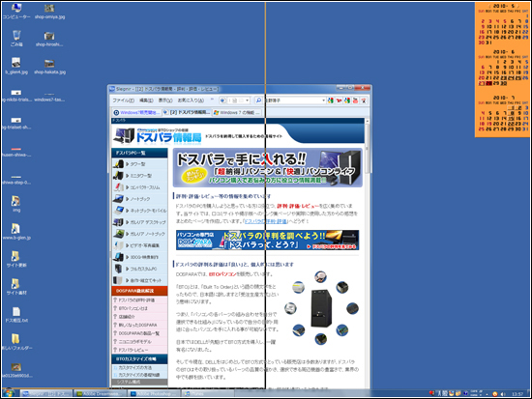This screenshot has height=399, width=532.
Task: Switch to iTunes in the taskbar
Action: pyautogui.click(x=207, y=394)
